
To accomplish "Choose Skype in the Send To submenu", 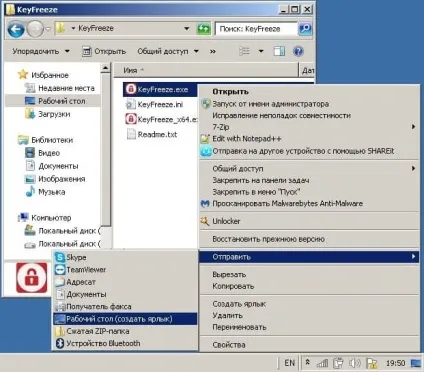I will pyautogui.click(x=125, y=257).
